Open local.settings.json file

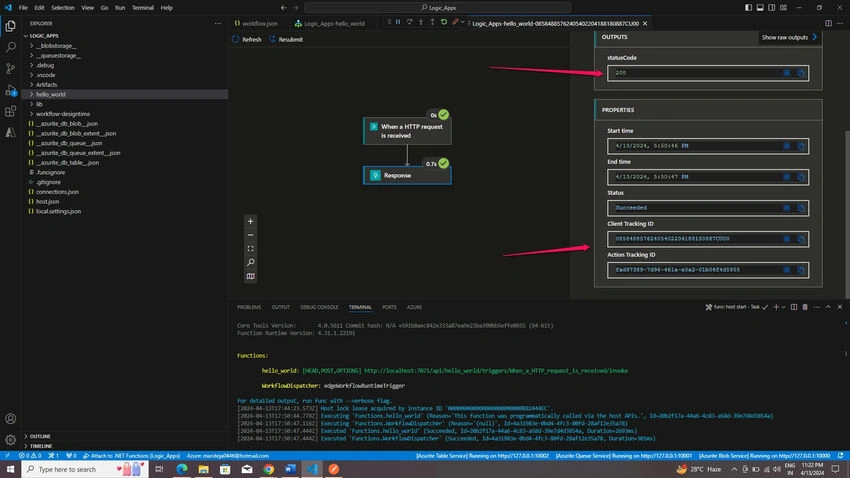click(58, 211)
